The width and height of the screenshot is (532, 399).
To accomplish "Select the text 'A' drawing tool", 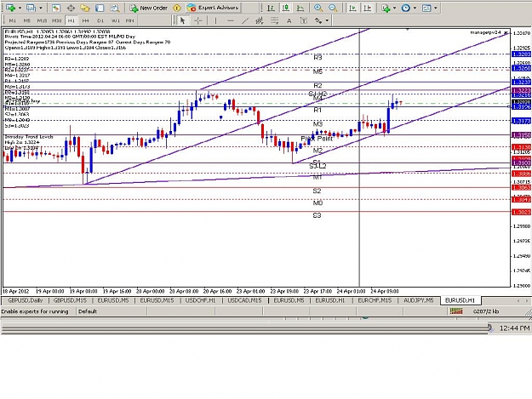I will tap(289, 20).
